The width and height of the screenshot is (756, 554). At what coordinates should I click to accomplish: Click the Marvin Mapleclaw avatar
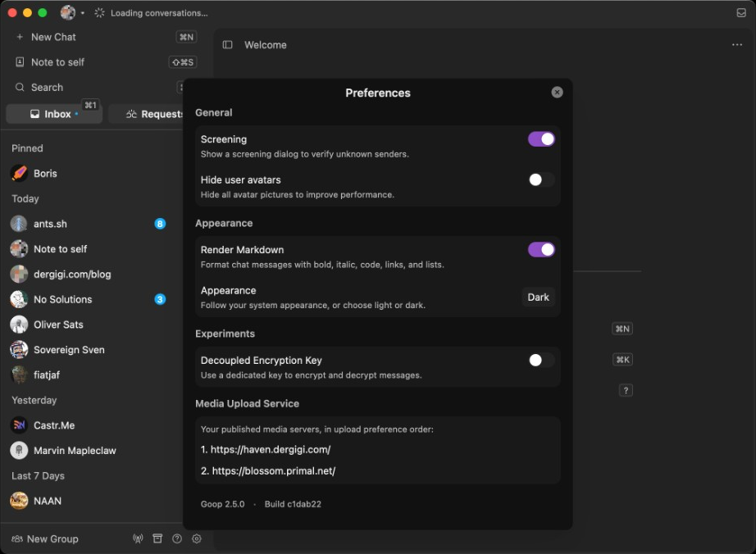20,451
